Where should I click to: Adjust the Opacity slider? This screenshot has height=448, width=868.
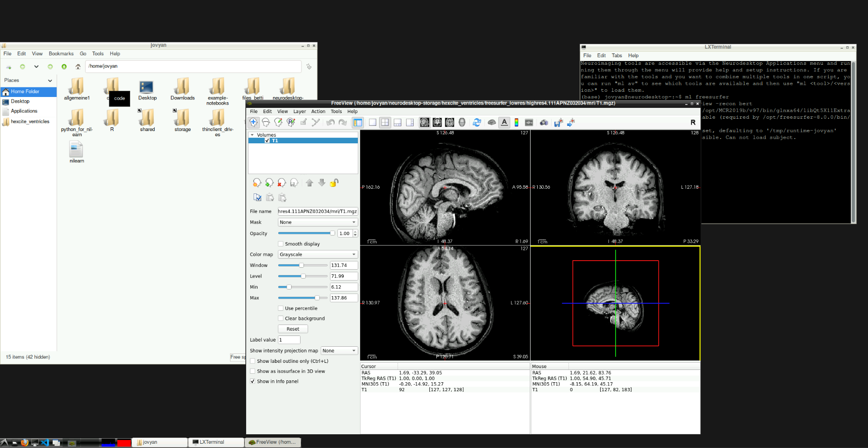click(307, 233)
